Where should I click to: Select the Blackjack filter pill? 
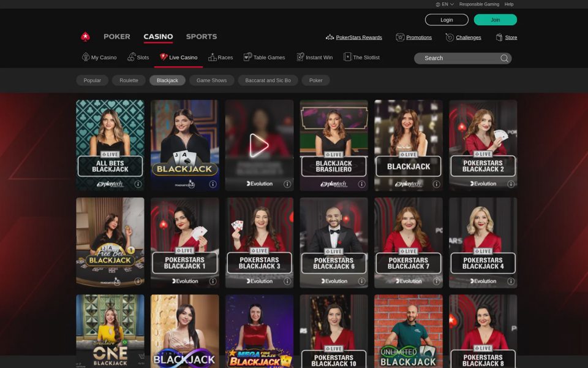point(167,80)
